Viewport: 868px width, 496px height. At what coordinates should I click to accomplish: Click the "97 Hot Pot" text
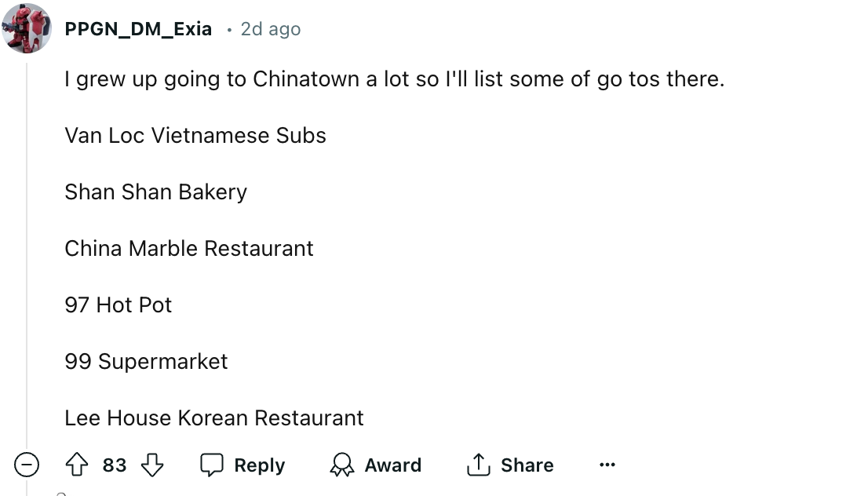tap(119, 305)
